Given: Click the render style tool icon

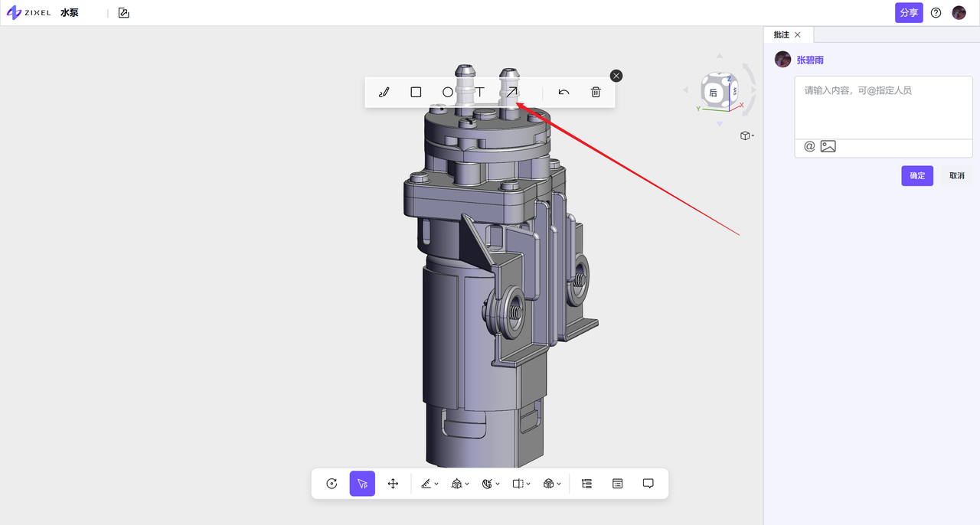Looking at the screenshot, I should click(488, 484).
